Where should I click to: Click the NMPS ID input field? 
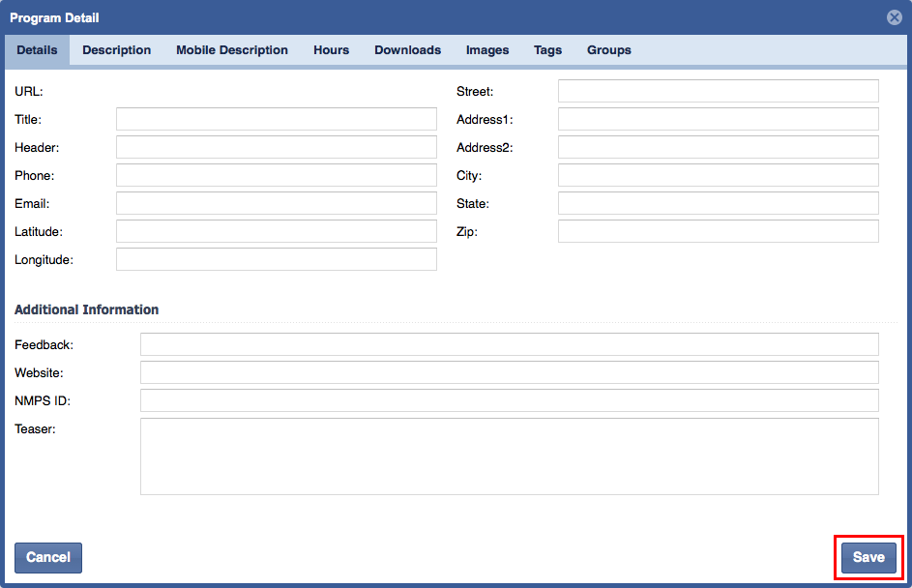(509, 400)
